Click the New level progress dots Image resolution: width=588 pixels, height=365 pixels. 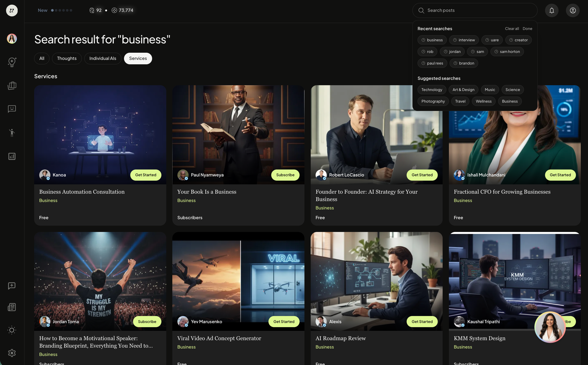62,10
